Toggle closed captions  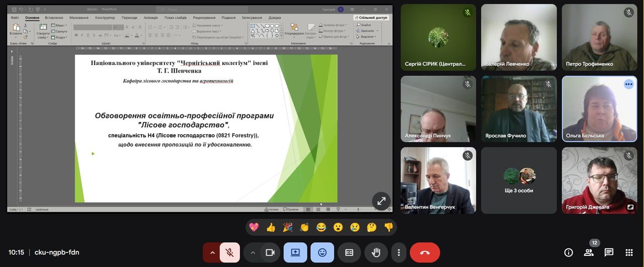(349, 252)
